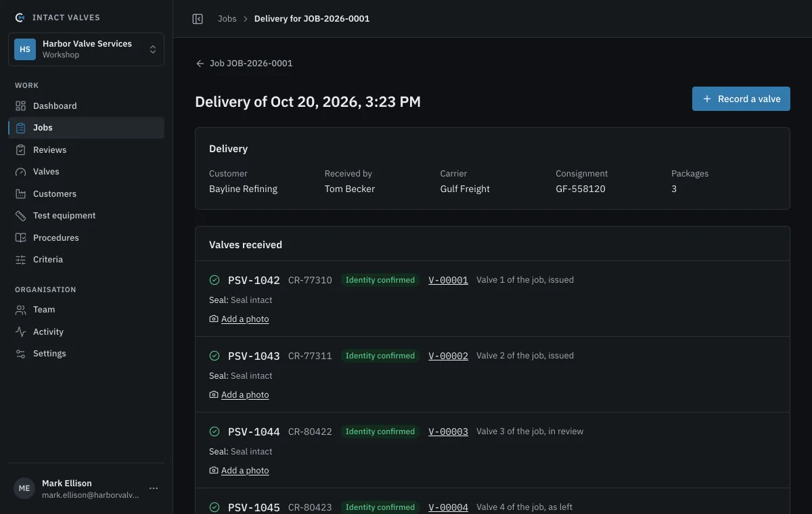Screen dimensions: 812x514
Task: Click the CR-80422 reference text
Action: click(310, 431)
